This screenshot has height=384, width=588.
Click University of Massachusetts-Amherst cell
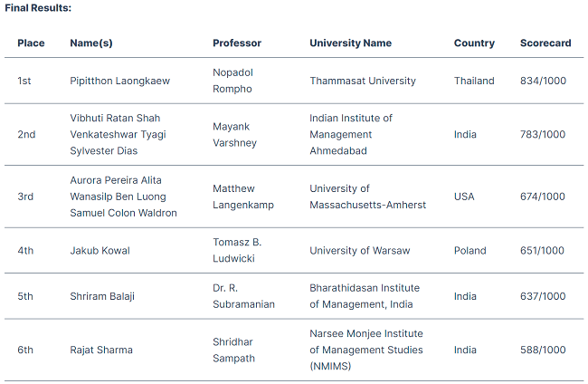pos(367,197)
